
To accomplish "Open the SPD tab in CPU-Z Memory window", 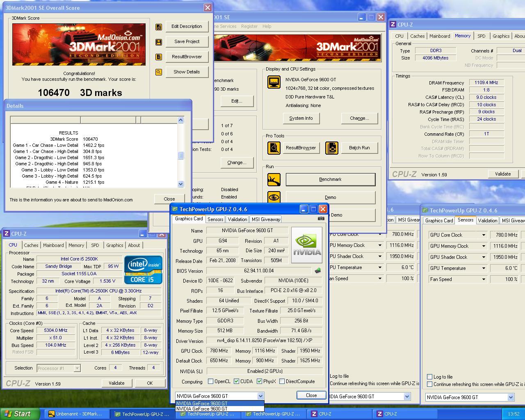I will (x=481, y=36).
